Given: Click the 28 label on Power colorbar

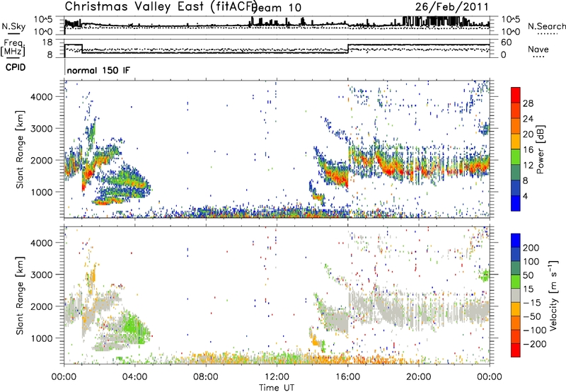Looking at the screenshot, I should click(528, 103).
